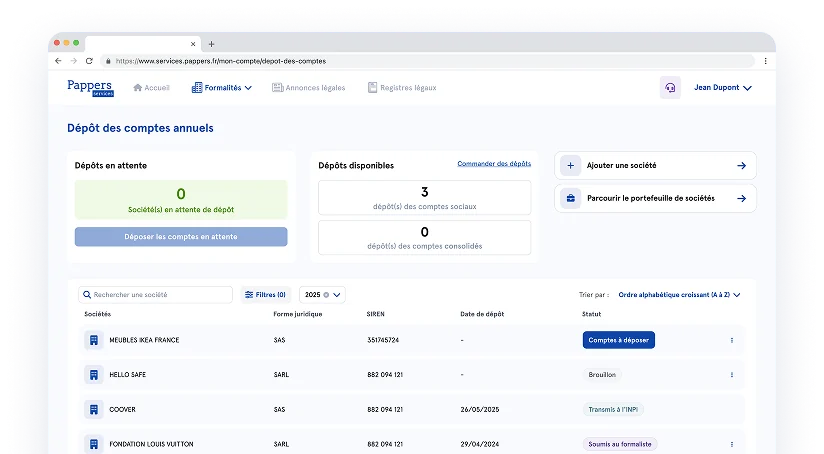Go back with browser back arrow
This screenshot has height=454, width=824.
58,61
